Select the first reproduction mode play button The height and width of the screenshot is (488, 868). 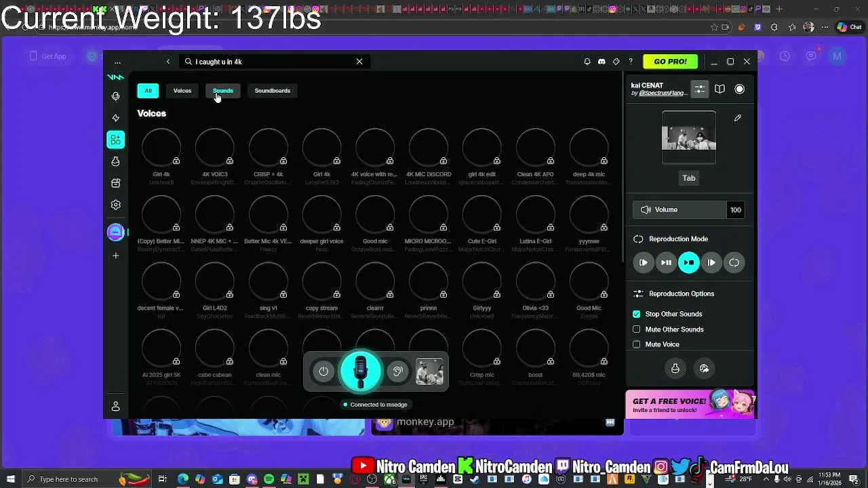[644, 262]
